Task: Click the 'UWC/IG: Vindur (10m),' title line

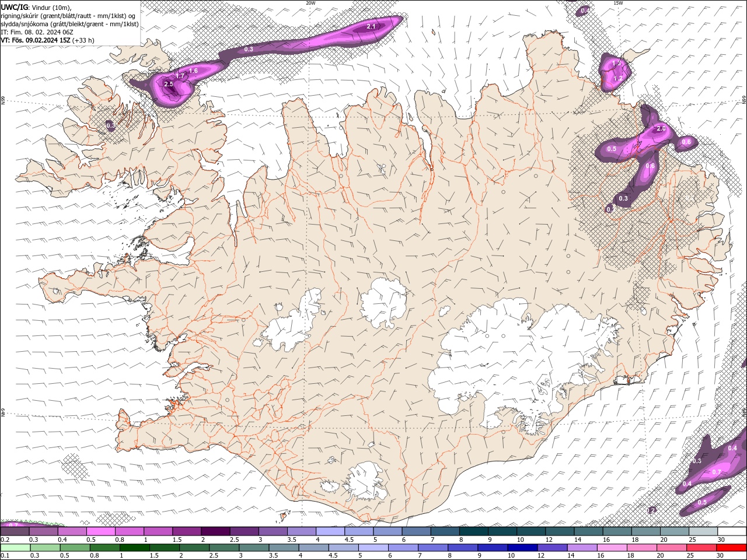Action: (36, 7)
